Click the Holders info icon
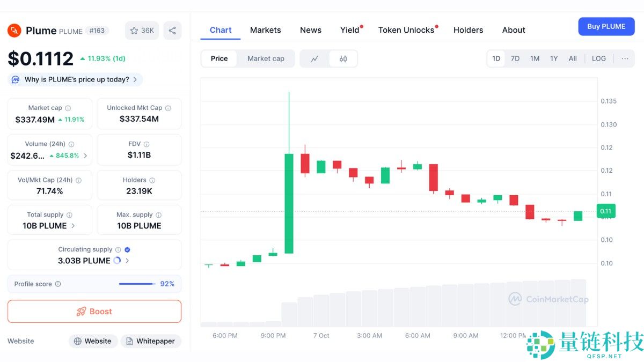The width and height of the screenshot is (644, 362). (152, 180)
